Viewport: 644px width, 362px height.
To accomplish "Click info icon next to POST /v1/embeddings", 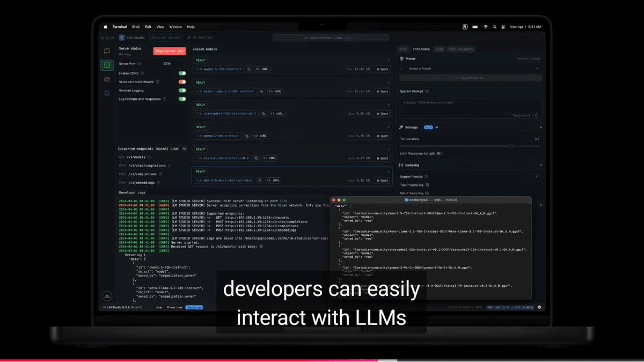I will pyautogui.click(x=158, y=183).
